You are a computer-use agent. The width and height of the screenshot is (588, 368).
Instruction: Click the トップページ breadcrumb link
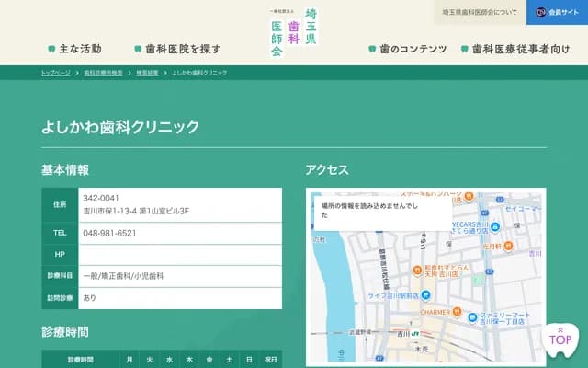[x=55, y=72]
